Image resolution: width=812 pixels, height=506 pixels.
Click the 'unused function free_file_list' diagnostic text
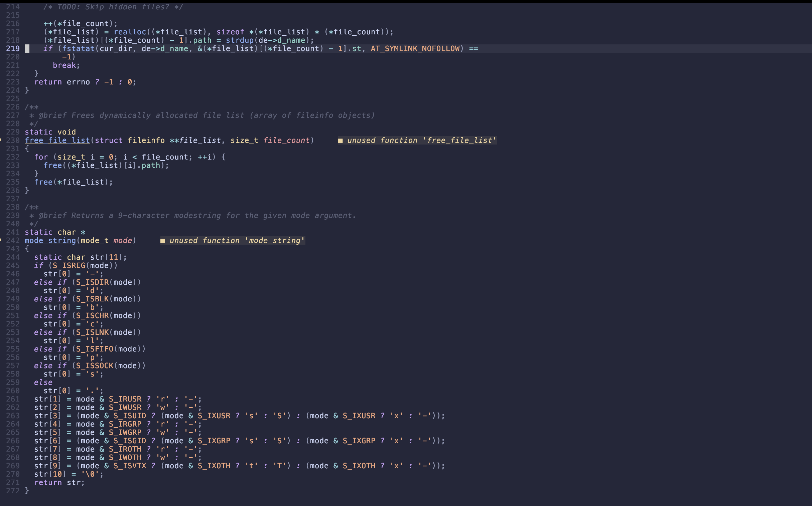pos(421,140)
